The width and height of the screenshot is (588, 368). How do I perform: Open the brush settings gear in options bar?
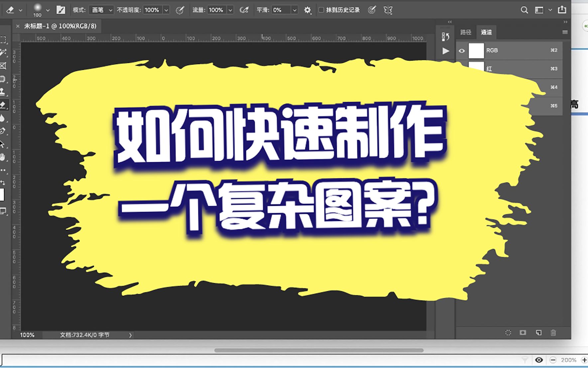307,10
